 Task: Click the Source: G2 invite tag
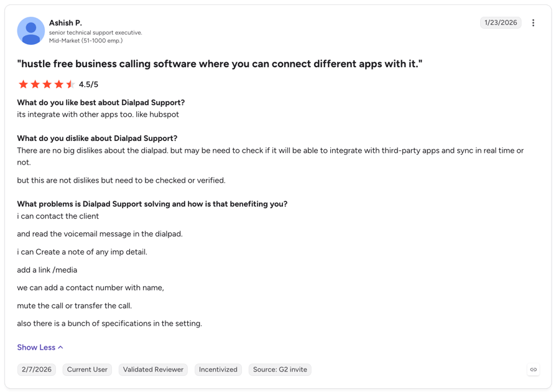280,370
